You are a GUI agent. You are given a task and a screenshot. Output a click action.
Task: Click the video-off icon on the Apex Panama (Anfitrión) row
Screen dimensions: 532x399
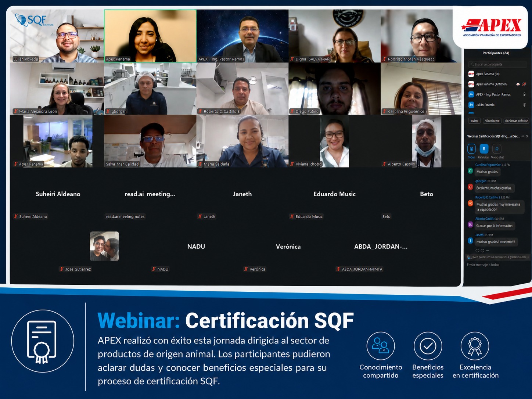point(524,84)
